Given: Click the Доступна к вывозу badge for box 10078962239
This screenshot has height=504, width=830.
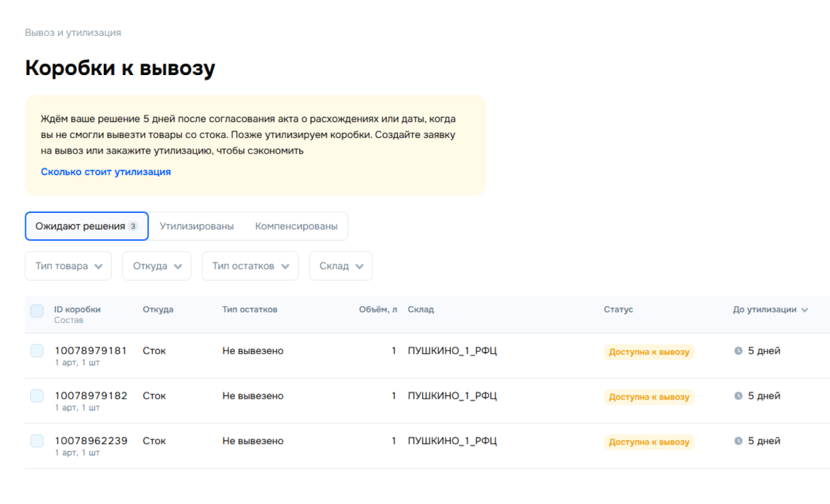Looking at the screenshot, I should pos(649,441).
